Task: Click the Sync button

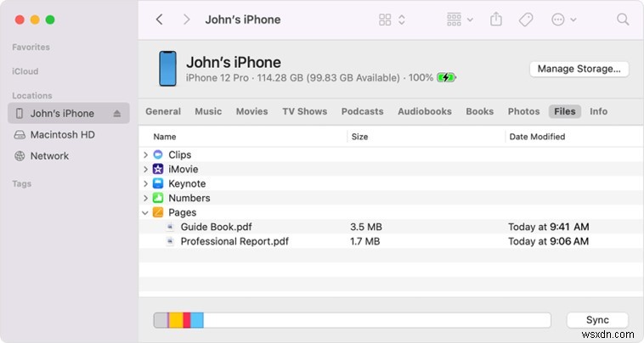Action: pos(597,320)
